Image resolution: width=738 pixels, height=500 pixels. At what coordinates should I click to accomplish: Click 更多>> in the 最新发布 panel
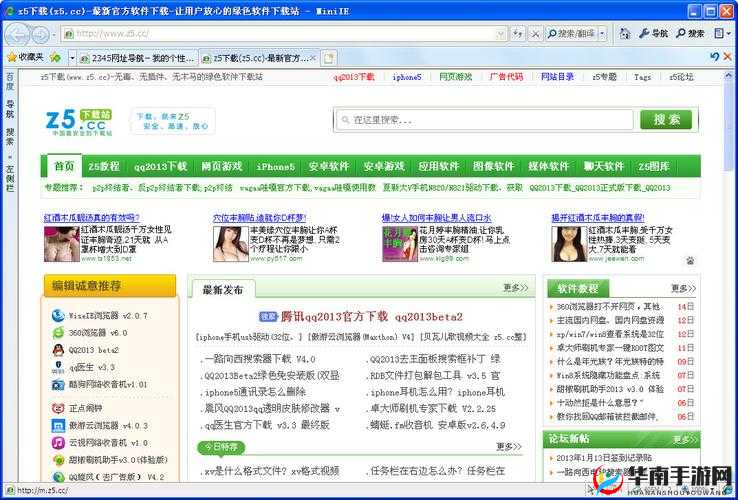coord(515,287)
